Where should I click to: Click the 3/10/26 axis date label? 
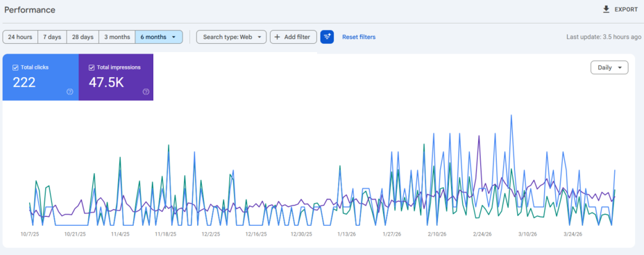527,234
